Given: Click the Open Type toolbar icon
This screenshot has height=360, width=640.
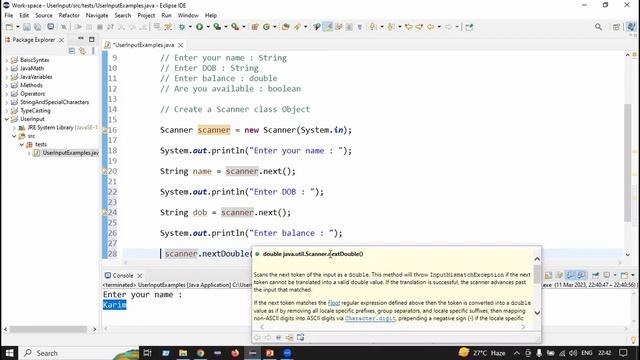Looking at the screenshot, I should [286, 27].
